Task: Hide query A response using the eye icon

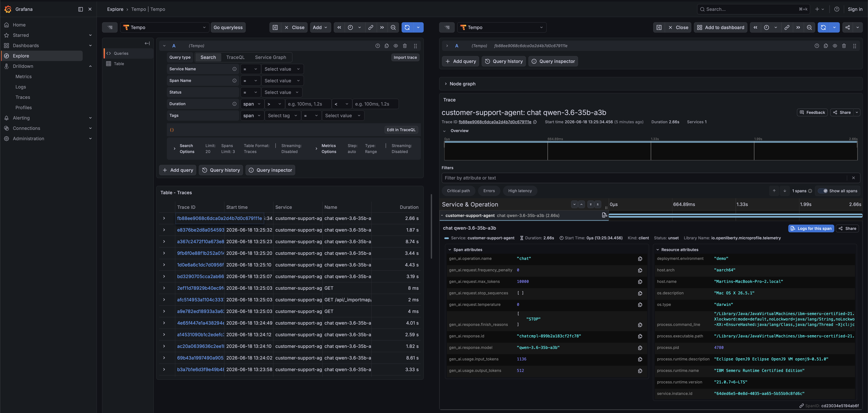Action: [396, 46]
